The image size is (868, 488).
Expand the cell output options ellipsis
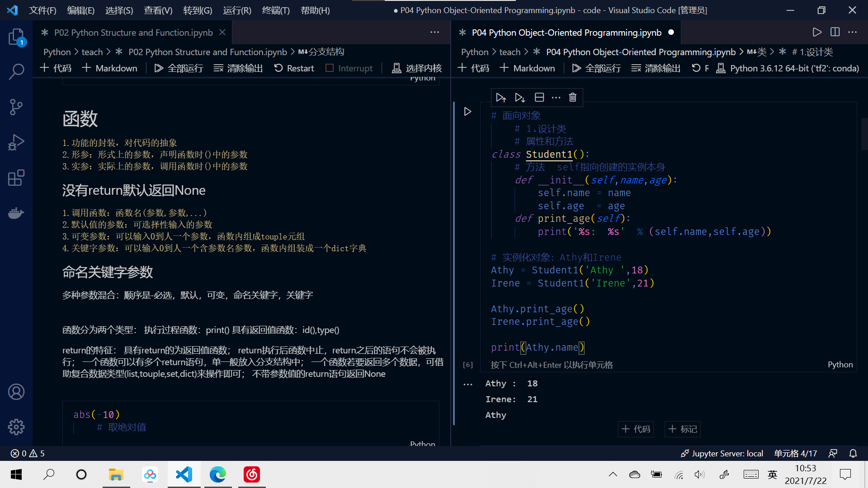[467, 385]
